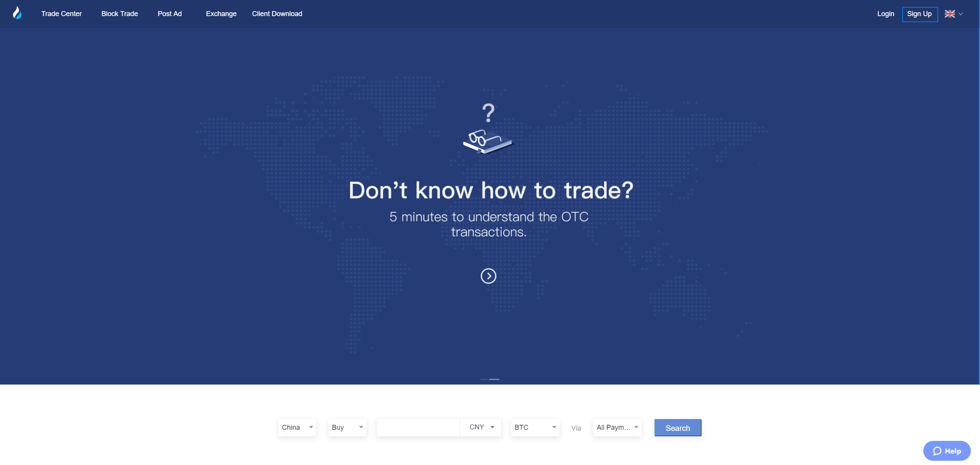
Task: Click the Search magnifier button
Action: click(x=677, y=427)
